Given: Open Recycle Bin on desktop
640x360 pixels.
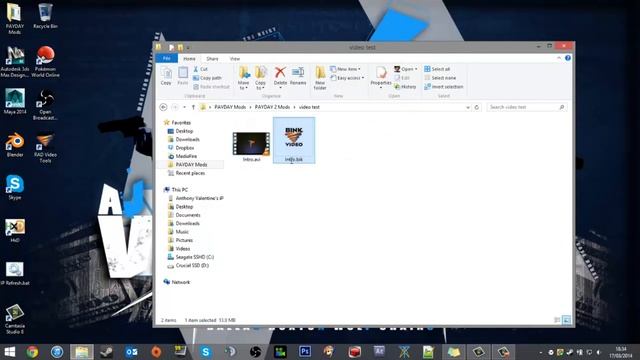Looking at the screenshot, I should 45,16.
